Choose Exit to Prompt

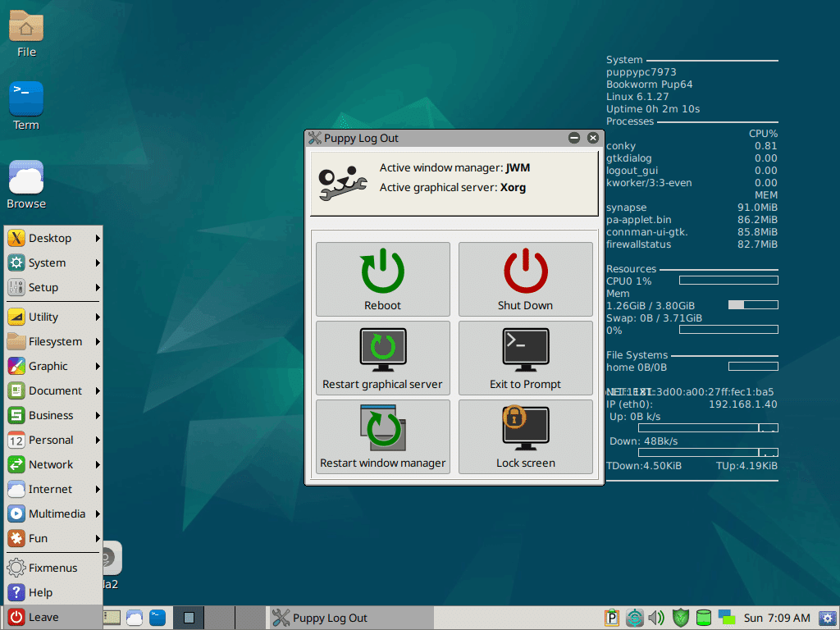pos(526,358)
